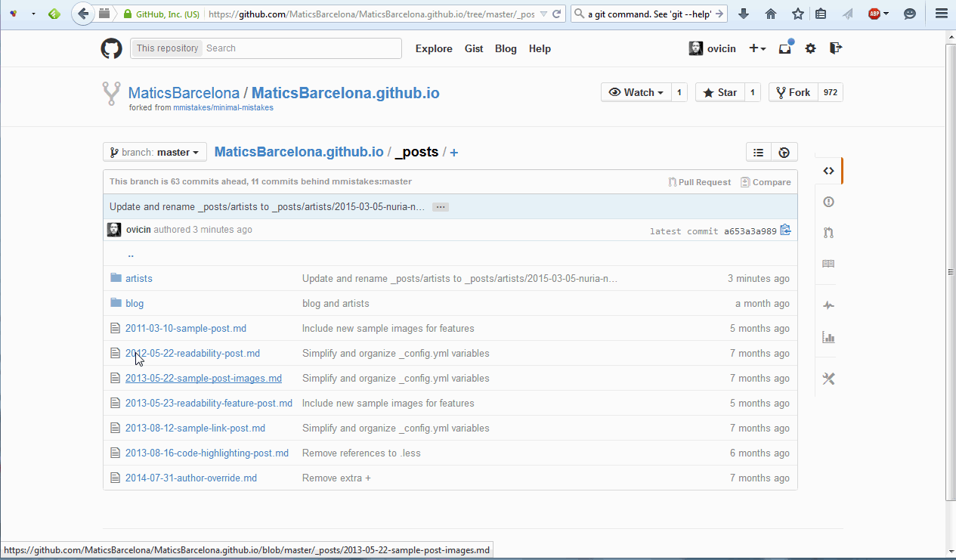Open 2013-05-23-readability-feature-post.md file
The height and width of the screenshot is (560, 956).
[x=209, y=404]
